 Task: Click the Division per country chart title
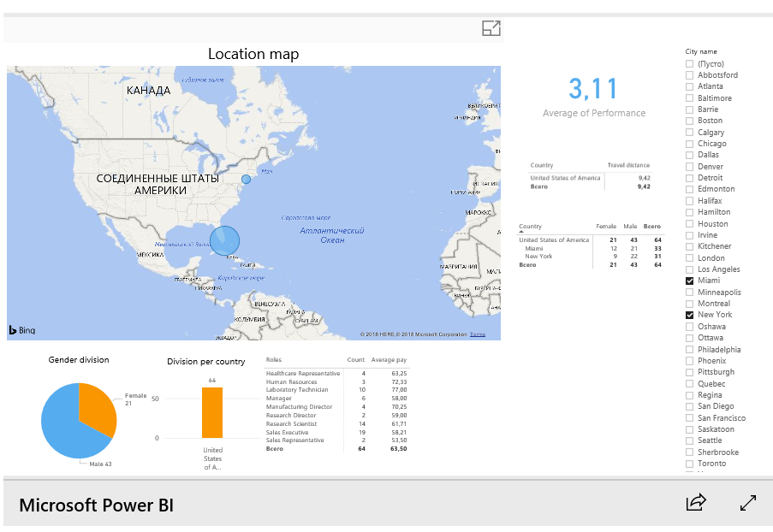206,362
